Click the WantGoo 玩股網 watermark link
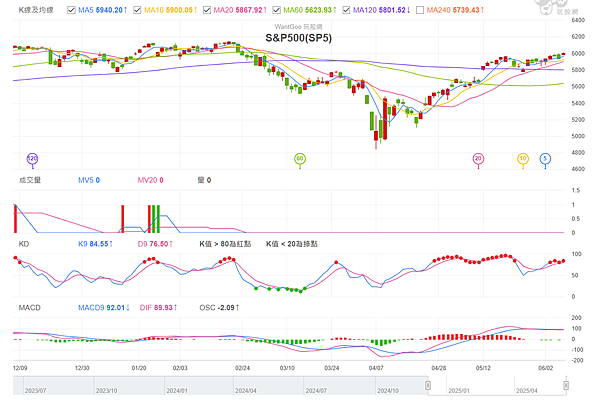600x402 pixels. click(x=298, y=27)
